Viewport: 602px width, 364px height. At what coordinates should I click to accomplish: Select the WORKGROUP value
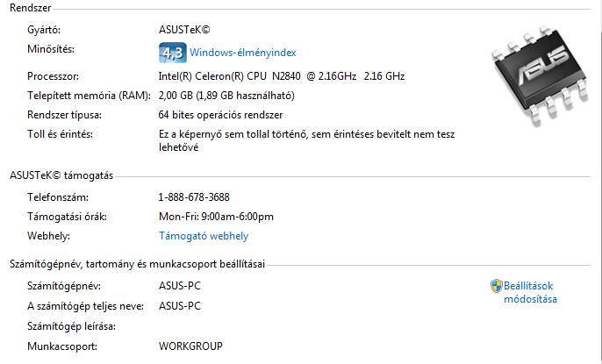(190, 346)
